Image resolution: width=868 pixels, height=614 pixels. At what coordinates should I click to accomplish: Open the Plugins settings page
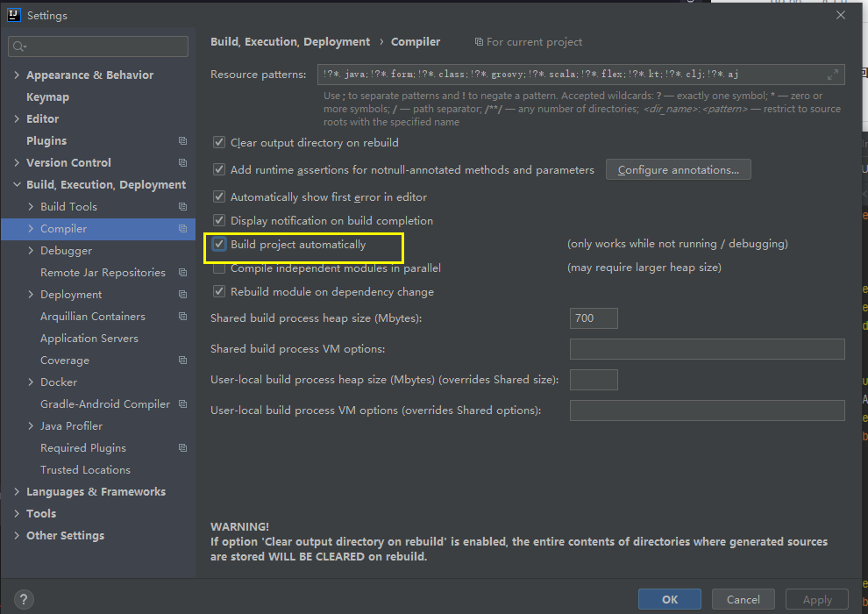tap(46, 140)
